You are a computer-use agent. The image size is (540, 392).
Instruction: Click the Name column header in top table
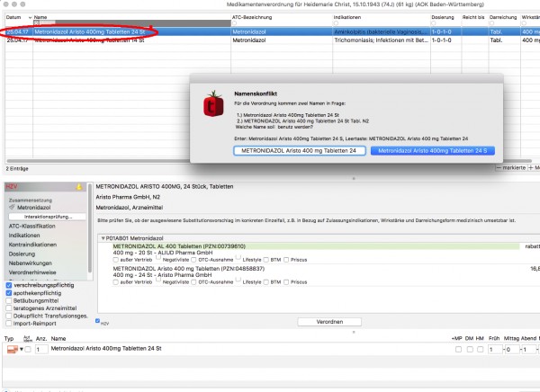40,17
